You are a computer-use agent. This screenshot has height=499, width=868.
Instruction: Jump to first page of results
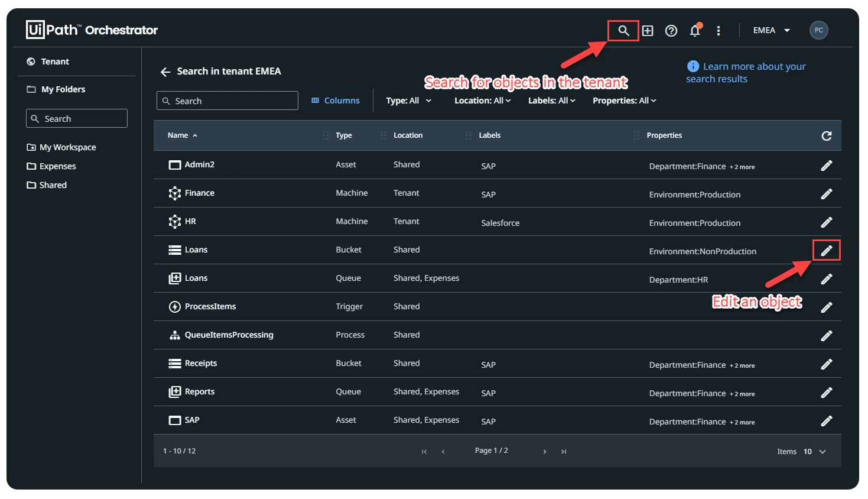point(424,452)
